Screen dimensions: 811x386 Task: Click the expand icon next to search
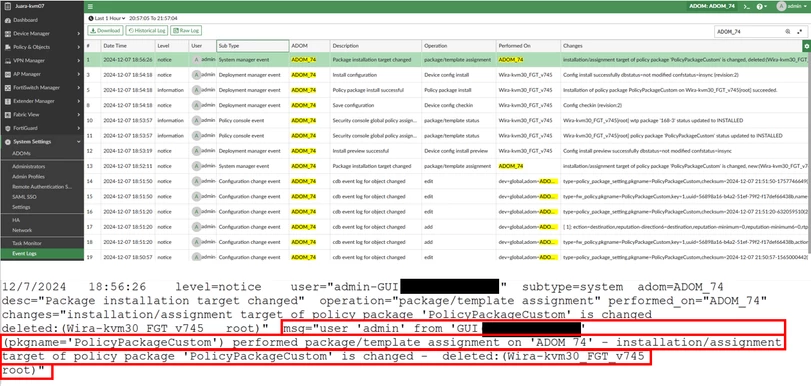coord(799,32)
